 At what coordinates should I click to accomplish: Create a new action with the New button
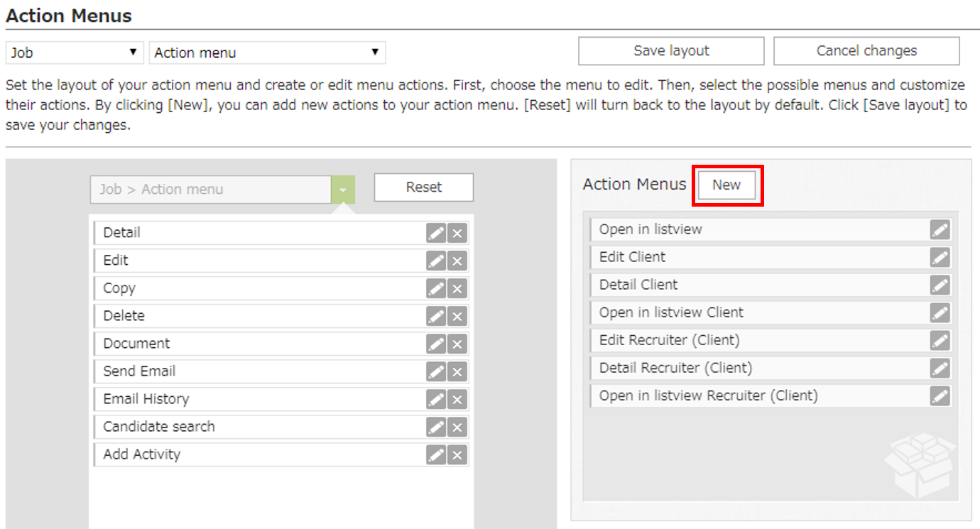[x=726, y=185]
